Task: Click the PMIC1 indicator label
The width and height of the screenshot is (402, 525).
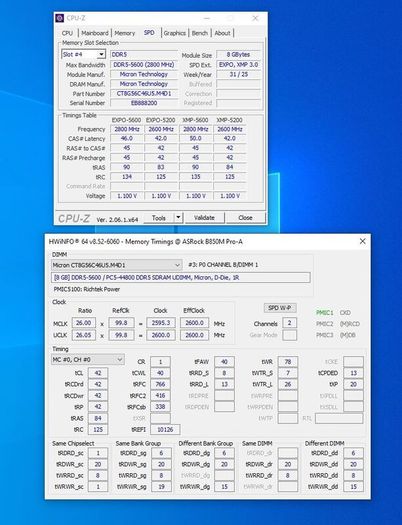Action: [x=325, y=313]
